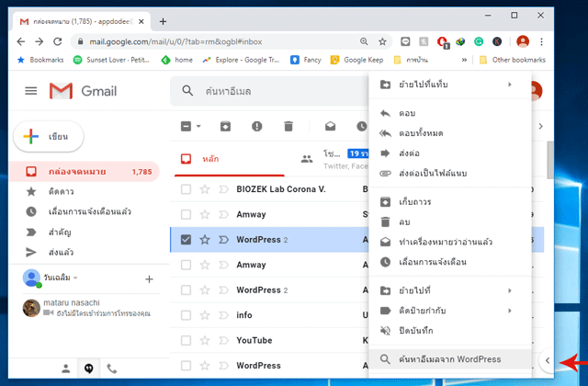Select ส่งต่อเป็นไฟล์แนบ in the context menu

click(450, 174)
